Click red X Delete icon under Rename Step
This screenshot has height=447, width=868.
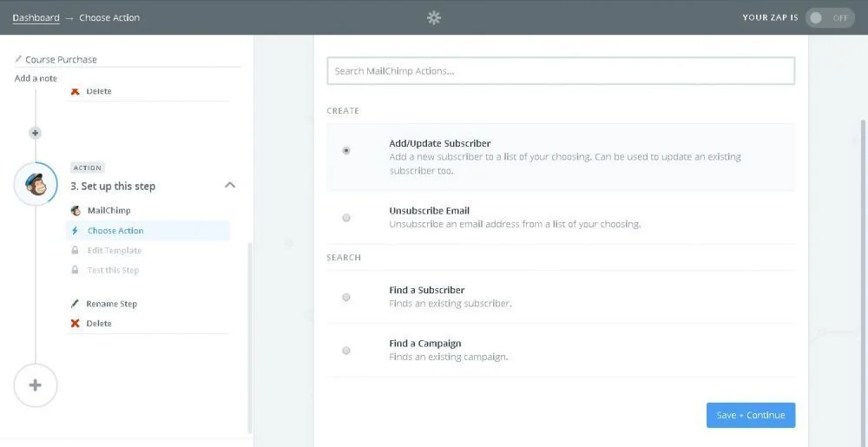[x=76, y=324]
